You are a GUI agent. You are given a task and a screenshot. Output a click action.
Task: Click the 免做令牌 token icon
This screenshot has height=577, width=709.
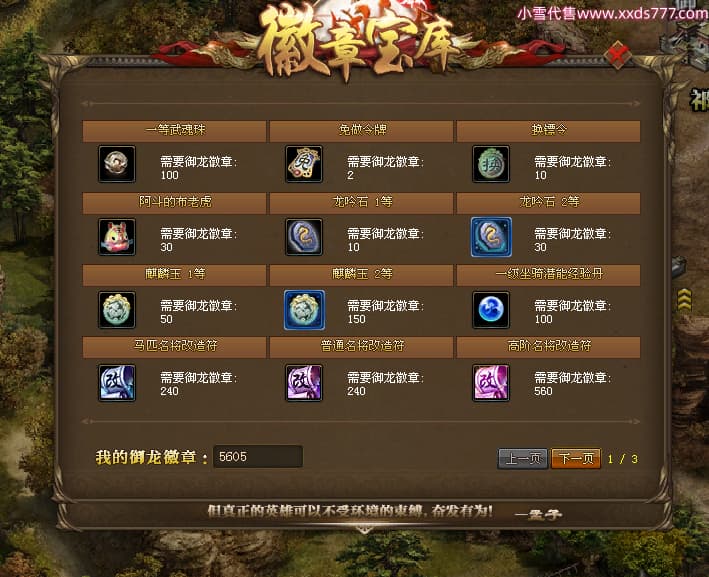pyautogui.click(x=304, y=164)
